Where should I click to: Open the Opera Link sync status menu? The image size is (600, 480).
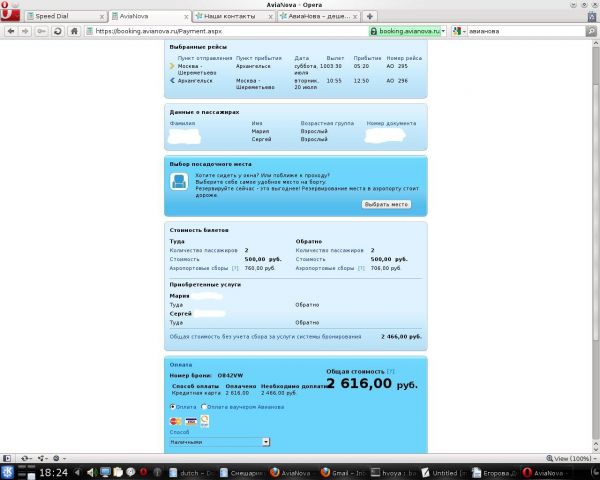(26, 458)
